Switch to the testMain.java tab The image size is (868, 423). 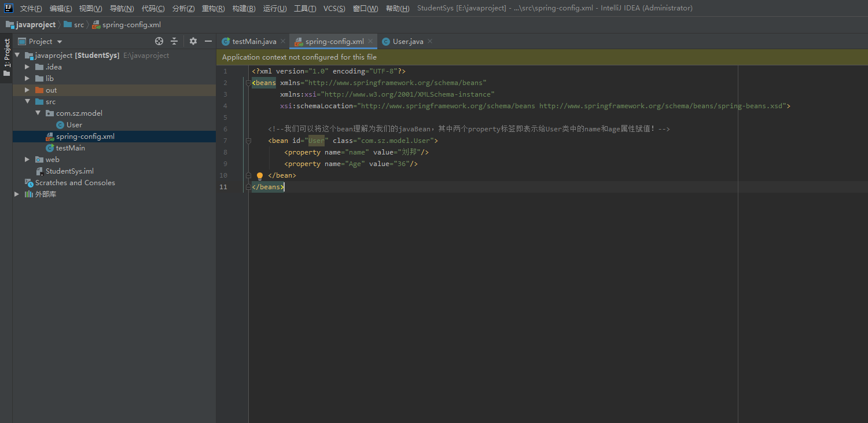pyautogui.click(x=253, y=42)
